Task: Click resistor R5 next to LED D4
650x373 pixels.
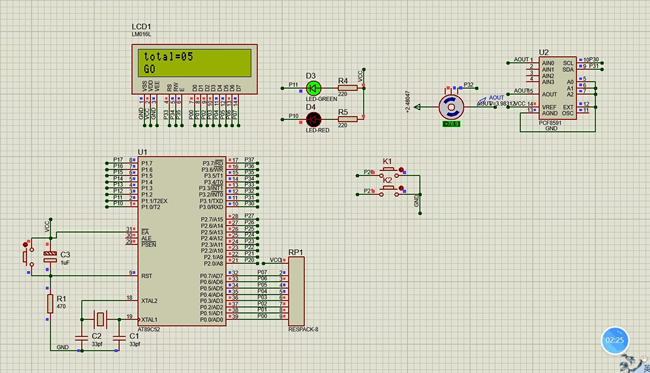Action: (347, 119)
